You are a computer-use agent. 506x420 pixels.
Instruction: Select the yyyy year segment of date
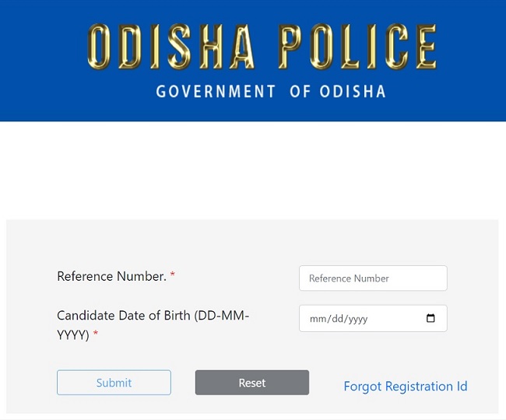coord(356,319)
